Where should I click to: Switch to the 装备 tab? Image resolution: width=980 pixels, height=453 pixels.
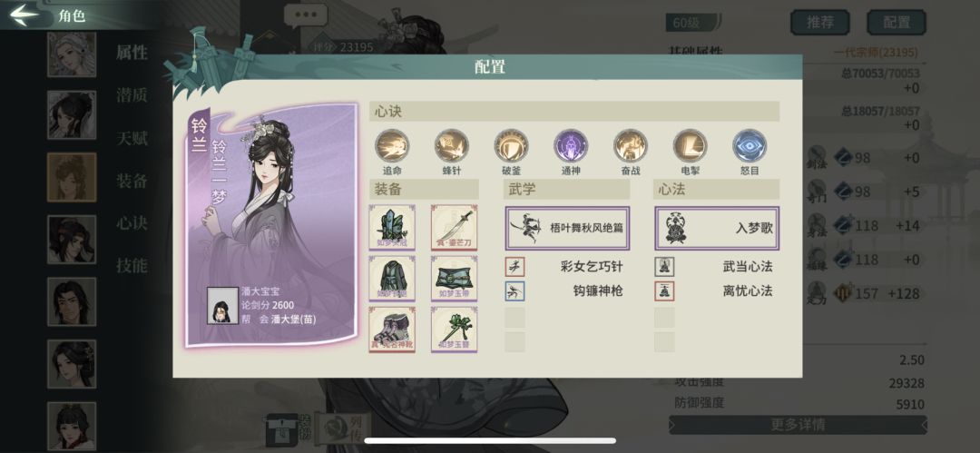[132, 181]
